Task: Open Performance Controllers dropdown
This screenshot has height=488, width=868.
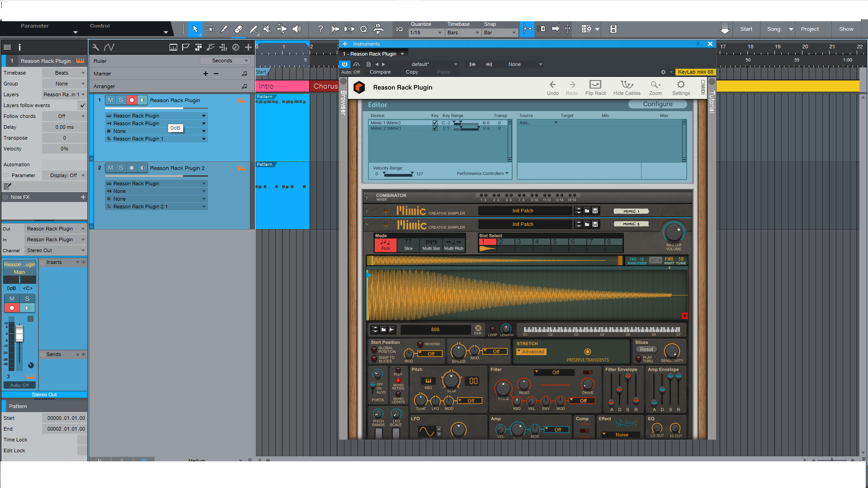Action: point(482,174)
